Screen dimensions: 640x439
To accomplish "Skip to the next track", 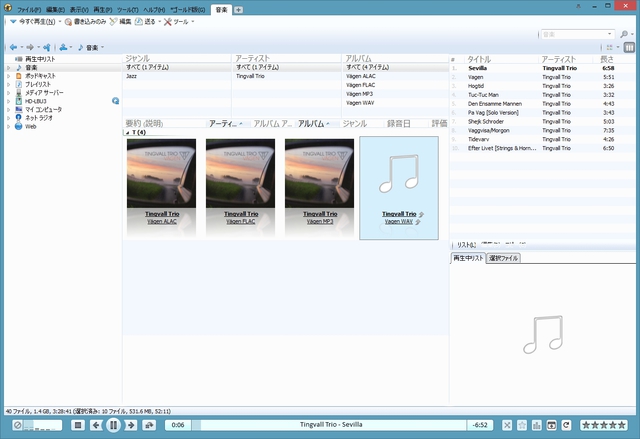I will coord(130,425).
